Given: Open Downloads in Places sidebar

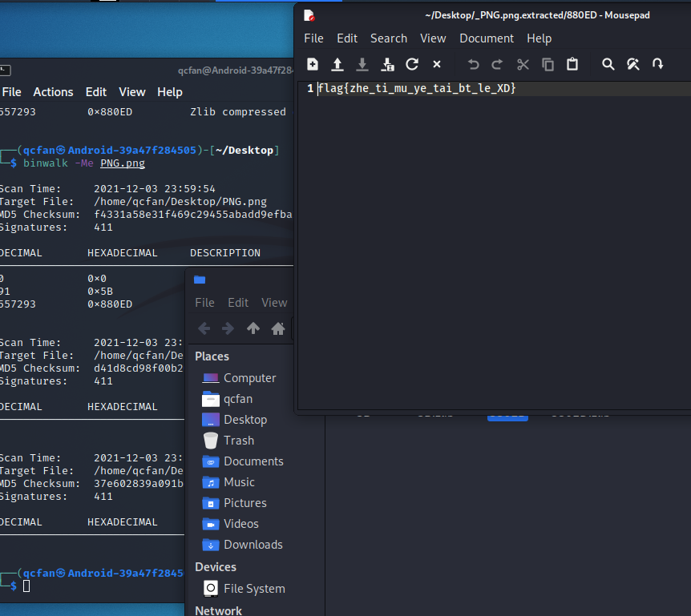Looking at the screenshot, I should (243, 545).
